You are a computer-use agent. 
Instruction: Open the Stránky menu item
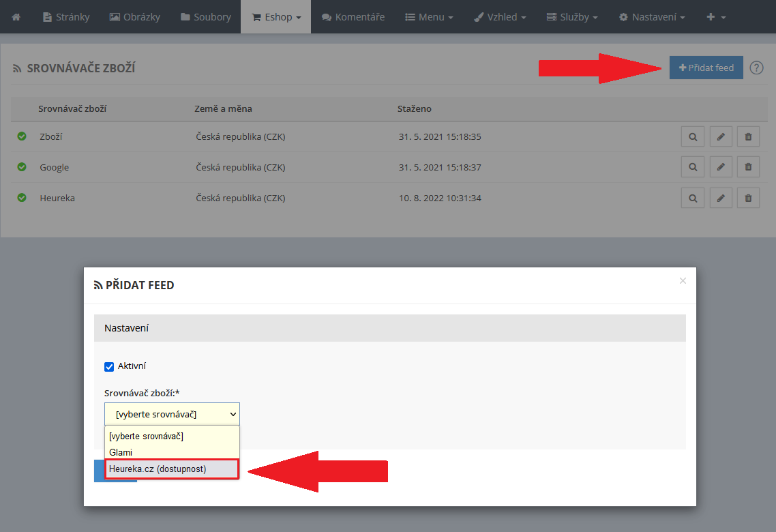(66, 16)
